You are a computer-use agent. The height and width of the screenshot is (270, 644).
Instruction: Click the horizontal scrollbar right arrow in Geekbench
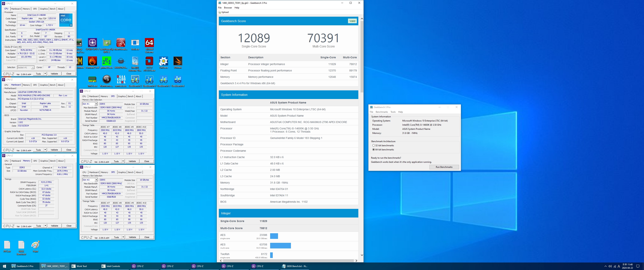point(356,261)
